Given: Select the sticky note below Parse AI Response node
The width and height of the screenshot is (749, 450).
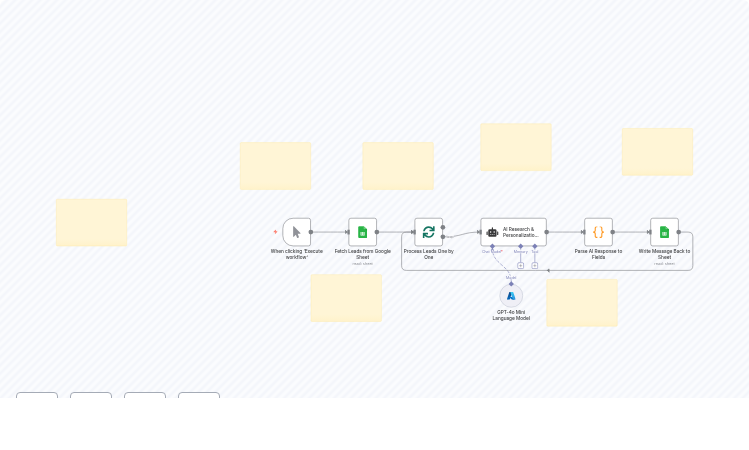Looking at the screenshot, I should [x=581, y=302].
